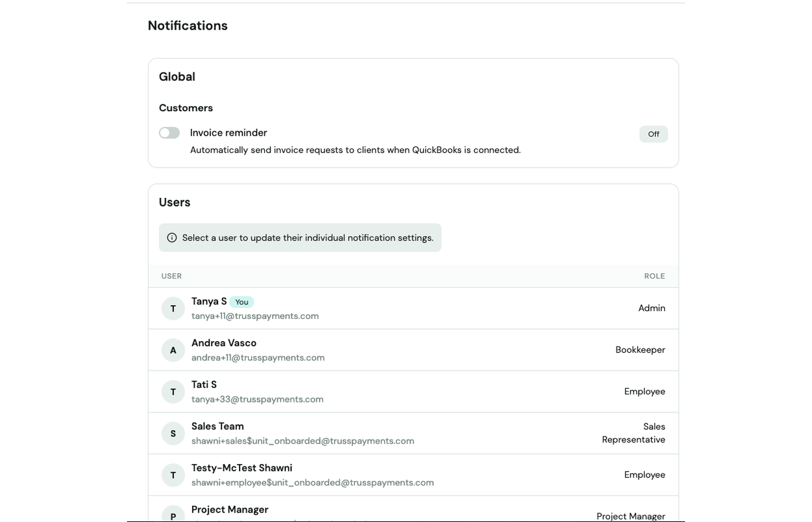Screen dimensions: 812x522
Task: Click Tati S avatar circle
Action: 173,392
